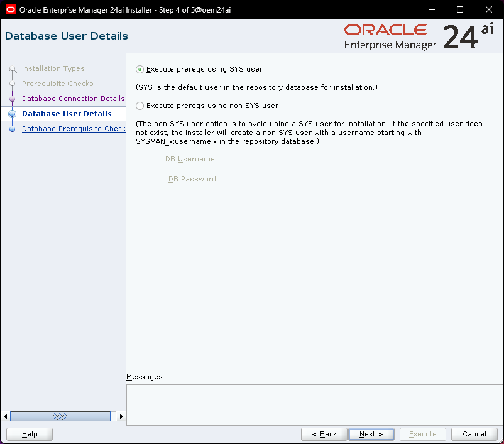Select Execute prereqs using SYS user
Viewport: 504px width, 444px height.
click(x=140, y=70)
